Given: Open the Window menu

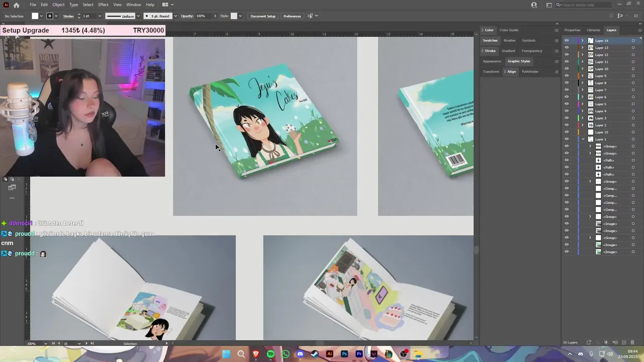Looking at the screenshot, I should tap(134, 5).
